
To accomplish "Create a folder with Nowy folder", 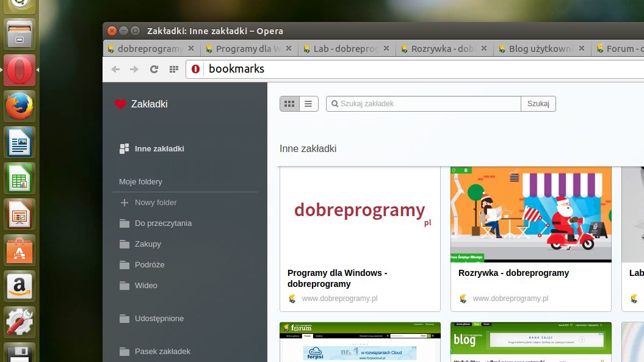I will point(156,203).
